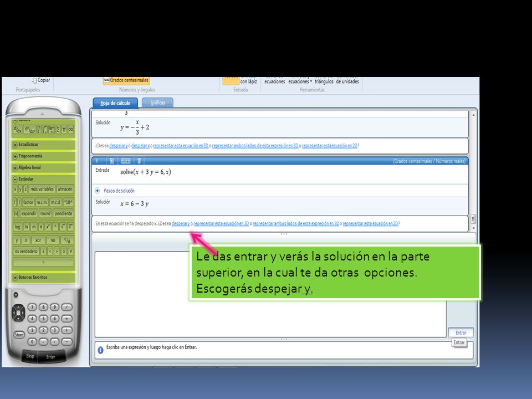Click the Bksp key
The height and width of the screenshot is (399, 532).
coord(30,356)
